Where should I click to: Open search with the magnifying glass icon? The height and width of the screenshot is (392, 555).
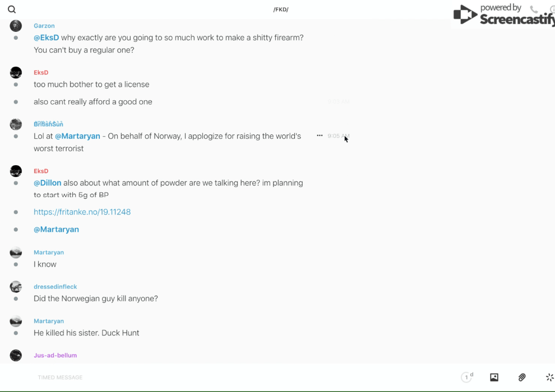(x=12, y=10)
